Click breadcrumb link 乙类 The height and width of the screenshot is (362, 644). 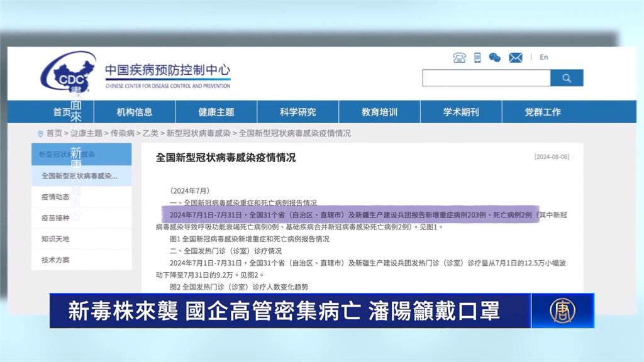coord(150,133)
